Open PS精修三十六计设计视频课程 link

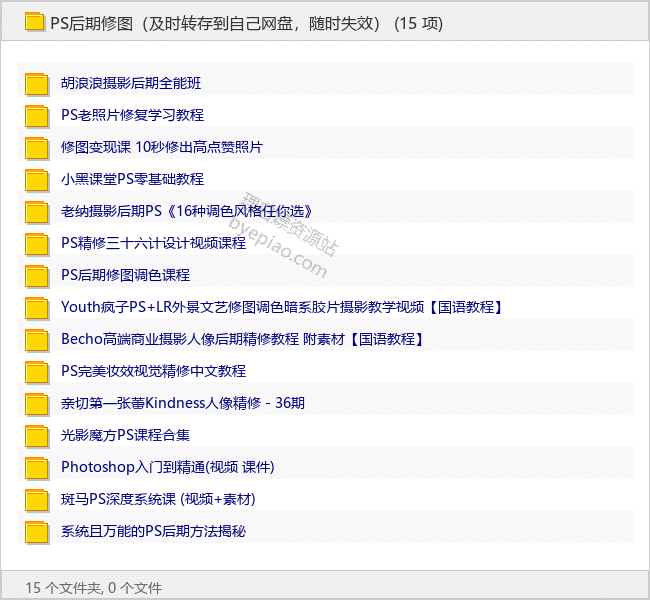click(153, 243)
